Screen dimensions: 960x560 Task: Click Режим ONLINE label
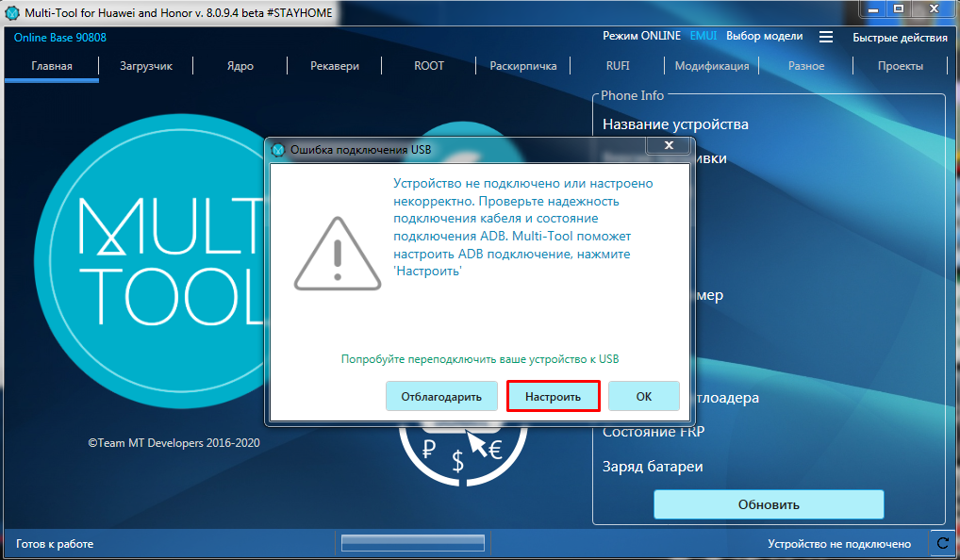point(641,36)
